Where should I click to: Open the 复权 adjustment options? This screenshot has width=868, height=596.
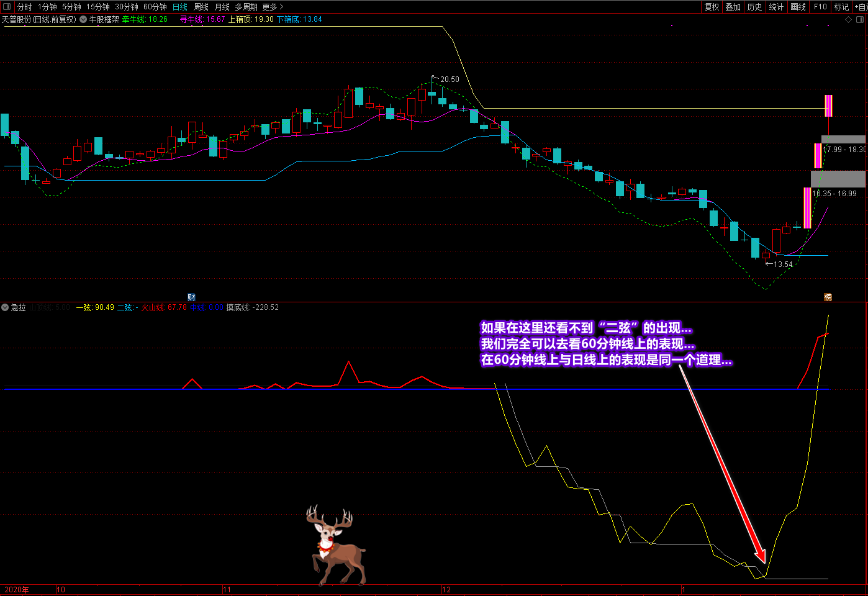click(712, 7)
